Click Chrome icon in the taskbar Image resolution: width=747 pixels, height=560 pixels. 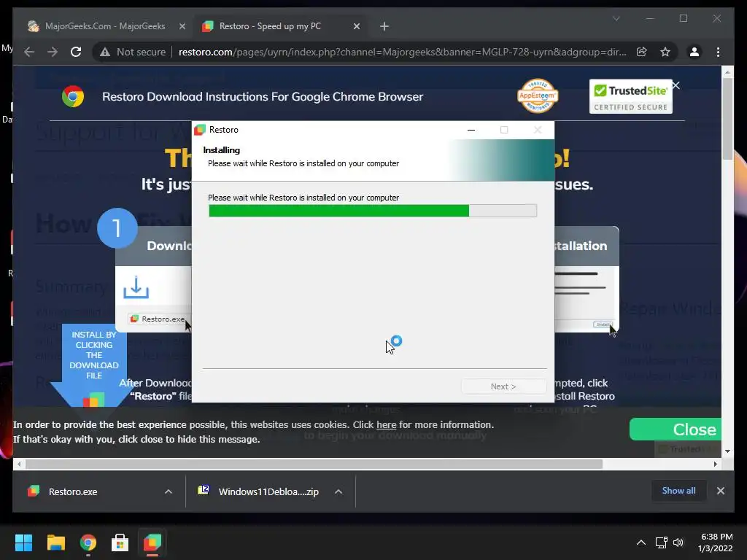click(88, 542)
